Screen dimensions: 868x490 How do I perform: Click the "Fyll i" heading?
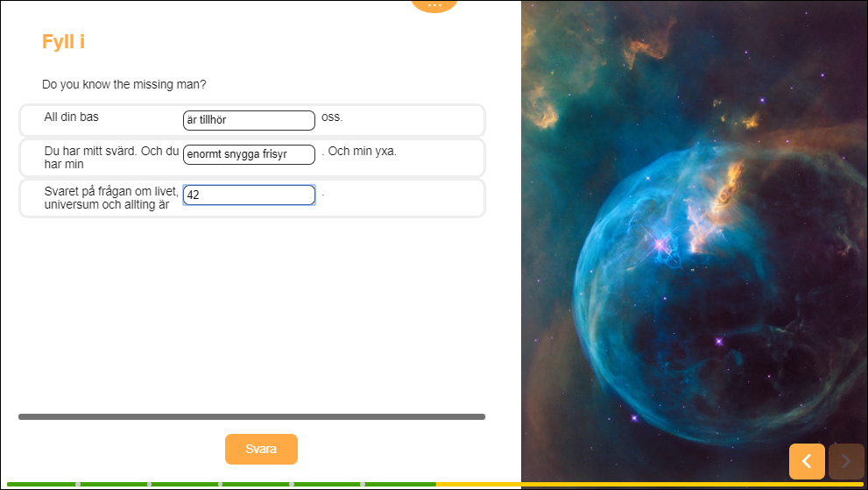[x=63, y=41]
